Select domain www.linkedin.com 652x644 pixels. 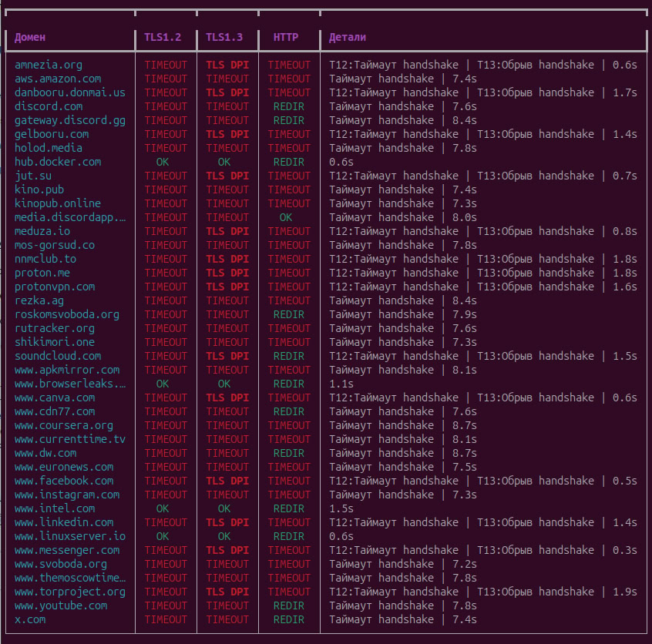click(x=64, y=522)
